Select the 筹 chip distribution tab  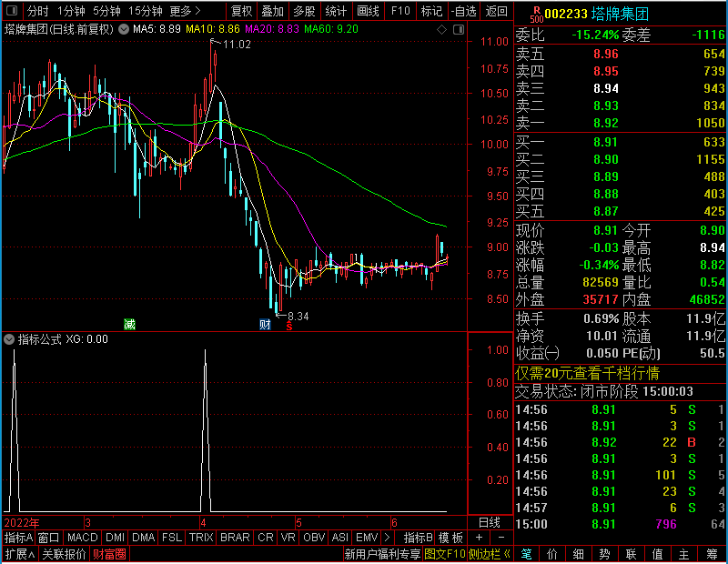click(x=712, y=554)
